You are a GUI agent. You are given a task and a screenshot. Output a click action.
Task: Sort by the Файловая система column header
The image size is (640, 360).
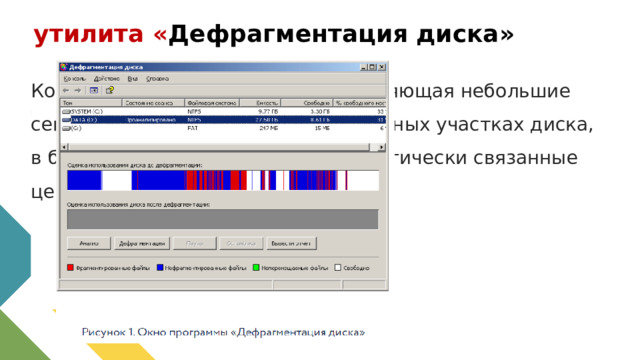(212, 103)
